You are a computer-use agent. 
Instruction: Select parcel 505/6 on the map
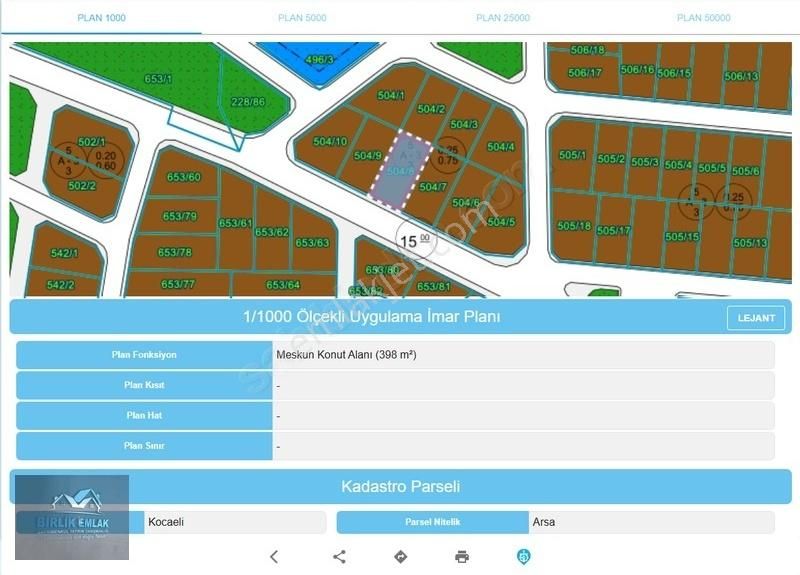click(746, 171)
